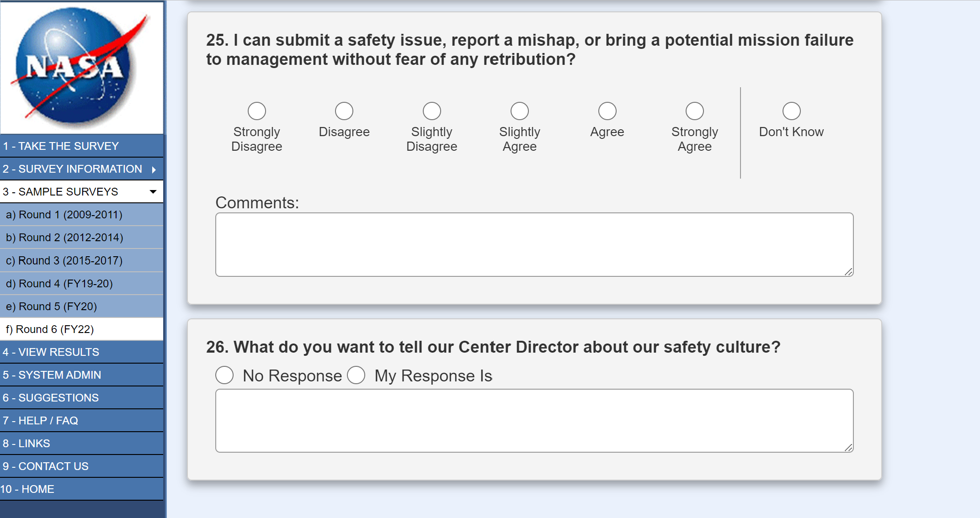Image resolution: width=980 pixels, height=518 pixels.
Task: Open Round 4 (FY19-20) sample survey
Action: tap(59, 284)
